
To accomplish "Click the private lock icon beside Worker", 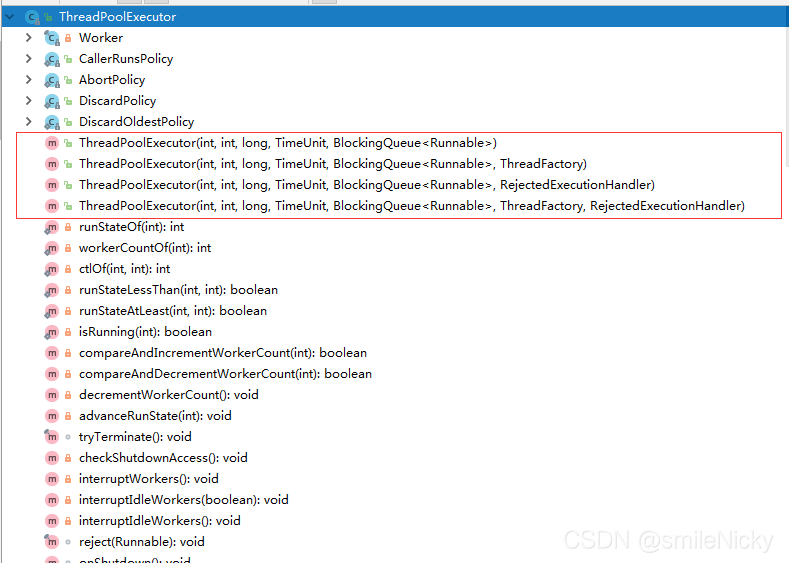I will (x=68, y=38).
